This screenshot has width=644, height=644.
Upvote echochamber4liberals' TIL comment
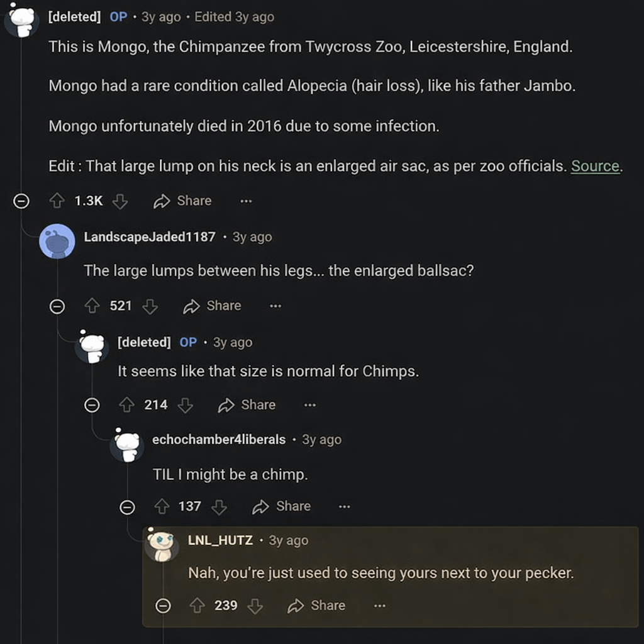click(x=162, y=506)
